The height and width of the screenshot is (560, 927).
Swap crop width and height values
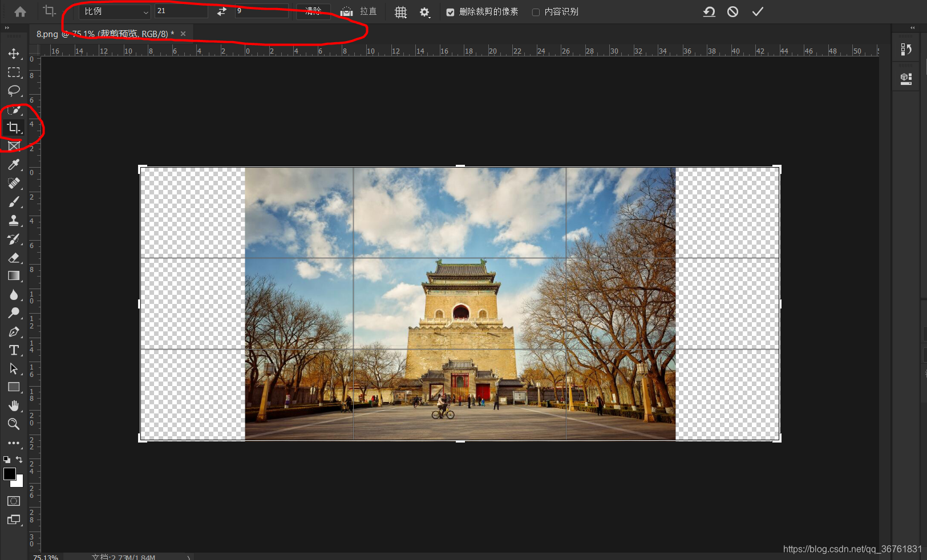pyautogui.click(x=222, y=11)
